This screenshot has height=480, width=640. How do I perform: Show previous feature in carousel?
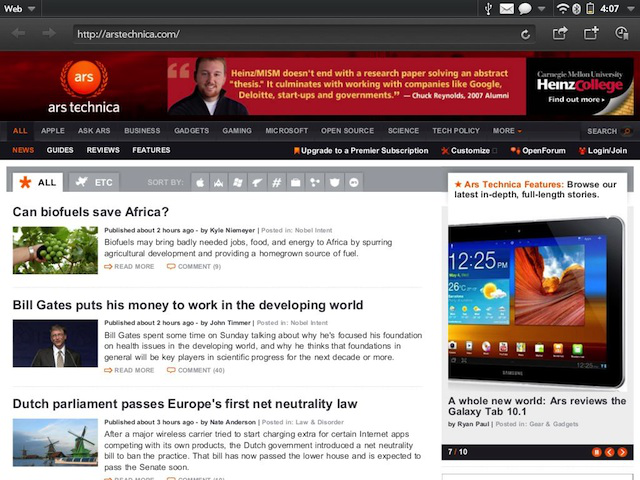pyautogui.click(x=609, y=452)
